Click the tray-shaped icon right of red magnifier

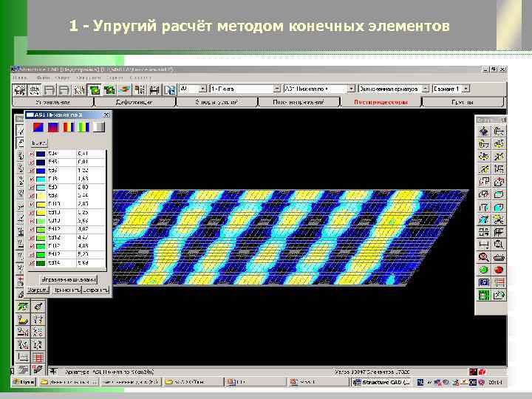(x=499, y=257)
